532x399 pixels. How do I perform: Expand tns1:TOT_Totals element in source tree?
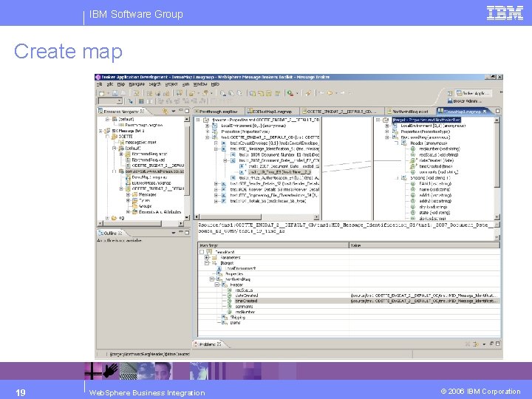pyautogui.click(x=216, y=201)
